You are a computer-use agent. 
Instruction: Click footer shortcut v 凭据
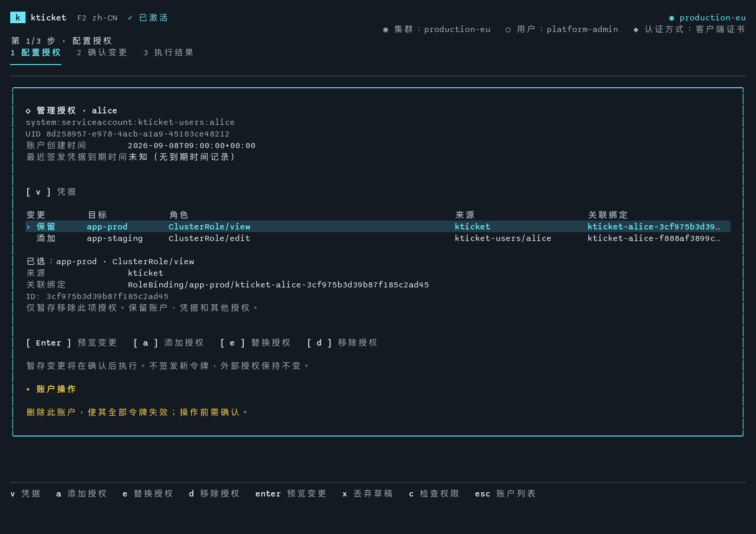(26, 494)
